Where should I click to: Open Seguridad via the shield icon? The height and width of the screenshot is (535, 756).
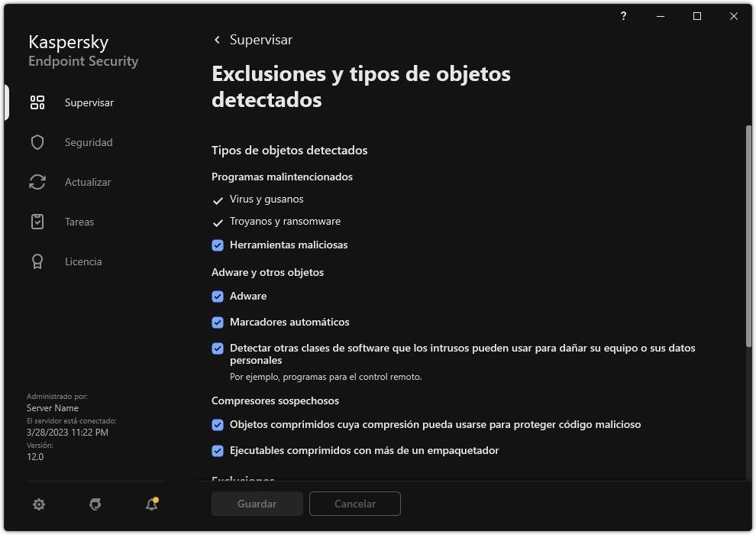37,142
